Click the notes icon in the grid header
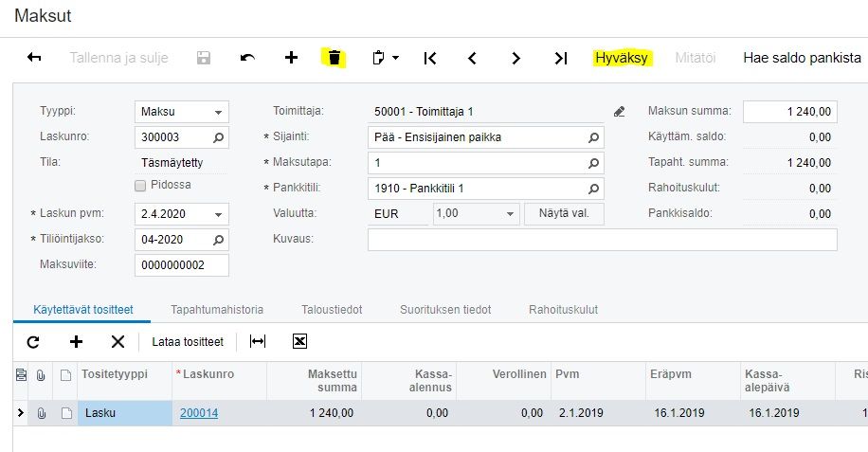The height and width of the screenshot is (452, 868). pos(21,375)
